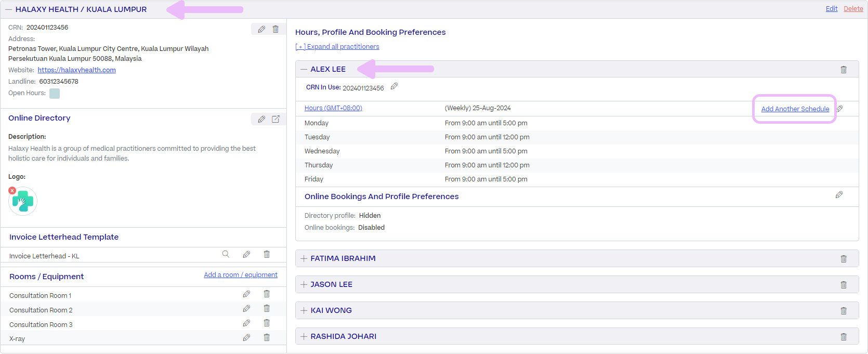868x354 pixels.
Task: Select the Friday hours row
Action: 577,179
